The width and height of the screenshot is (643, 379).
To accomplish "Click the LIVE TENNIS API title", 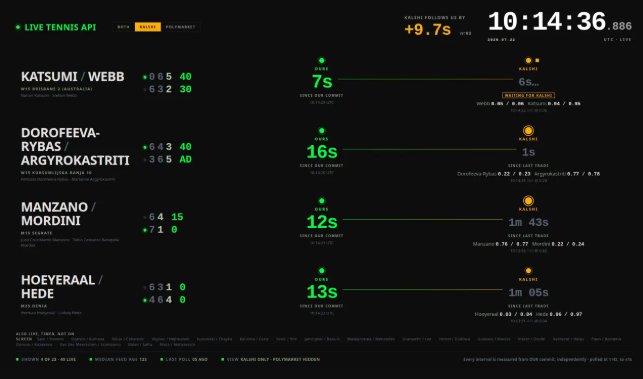I will tap(60, 27).
